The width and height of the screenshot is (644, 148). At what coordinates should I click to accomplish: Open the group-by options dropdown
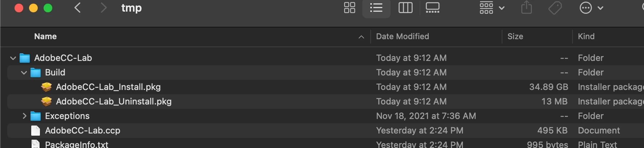[x=492, y=8]
